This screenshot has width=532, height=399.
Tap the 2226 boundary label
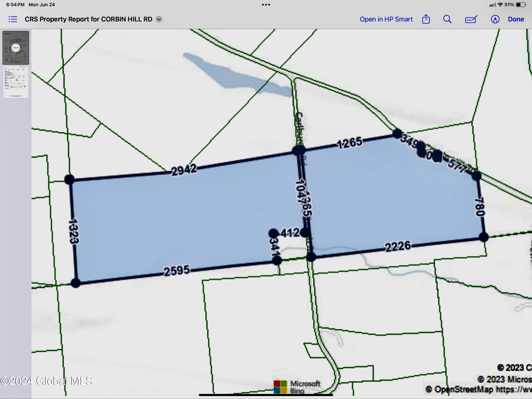pyautogui.click(x=398, y=246)
